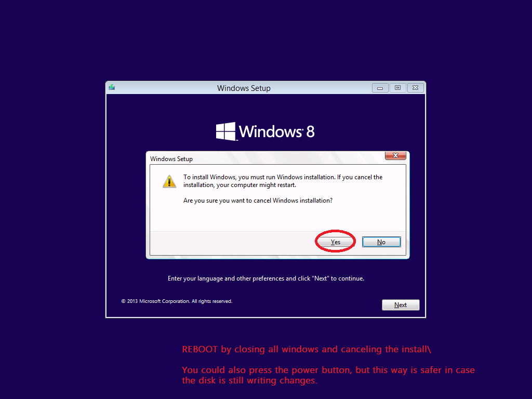Image resolution: width=532 pixels, height=399 pixels.
Task: Maximize the Windows Setup window
Action: coord(397,87)
